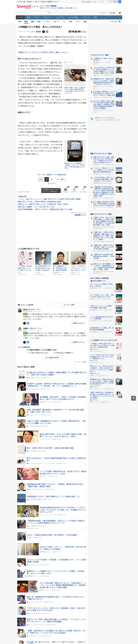138x644 pixels.
Task: Click コメントを書く button
Action: pyautogui.click(x=69, y=305)
